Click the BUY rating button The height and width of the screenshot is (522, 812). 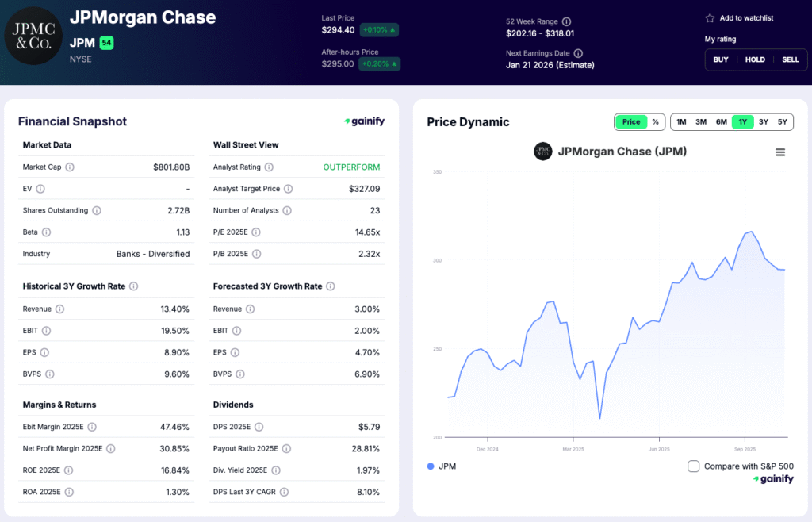pyautogui.click(x=721, y=59)
